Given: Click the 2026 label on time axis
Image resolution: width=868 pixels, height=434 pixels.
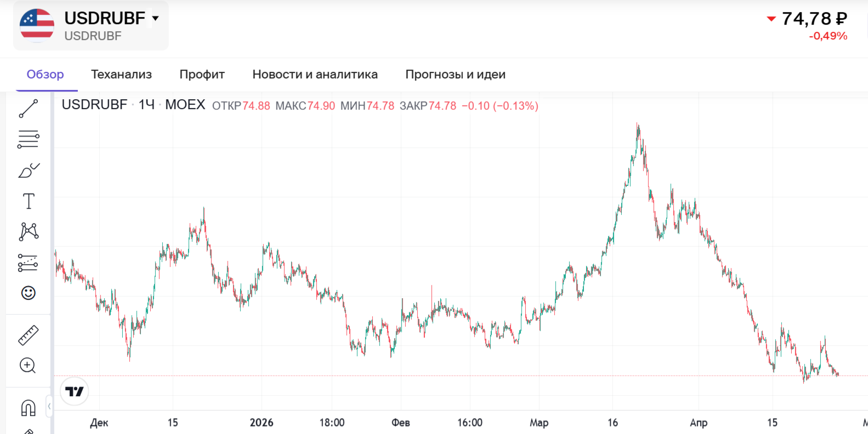Looking at the screenshot, I should click(x=262, y=422).
